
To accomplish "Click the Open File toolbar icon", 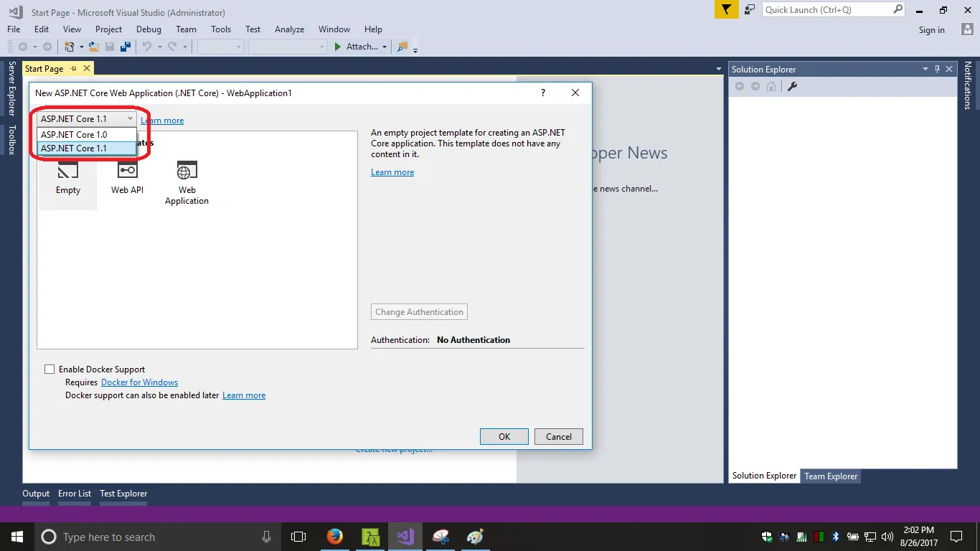I will tap(93, 47).
